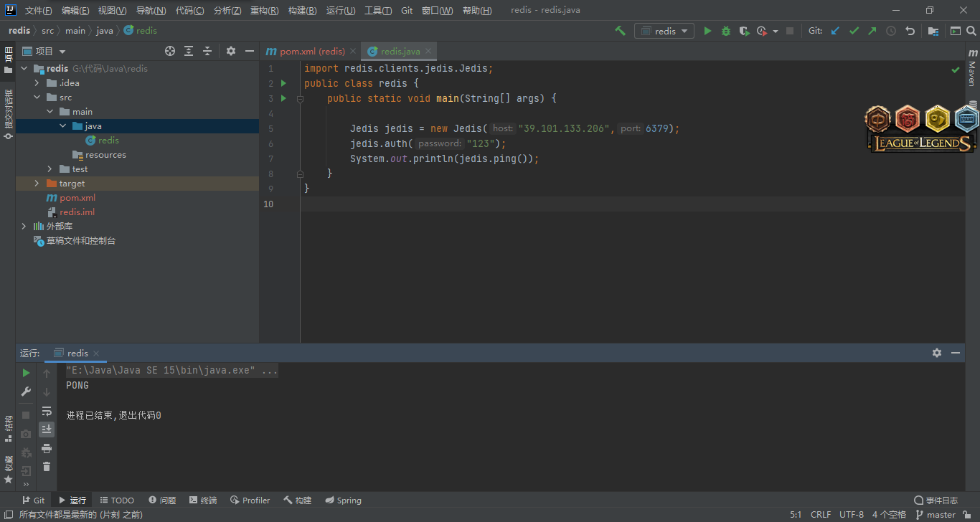980x522 pixels.
Task: Open the 终端 tool window
Action: coord(203,500)
